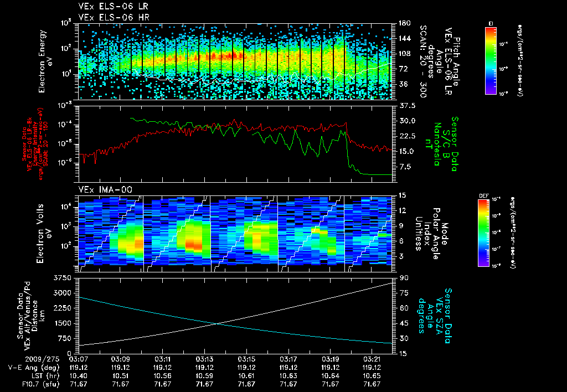Screen dimensions: 567x392
Task: Click the "V-E Ang (deg)" row label
Action: (x=34, y=368)
